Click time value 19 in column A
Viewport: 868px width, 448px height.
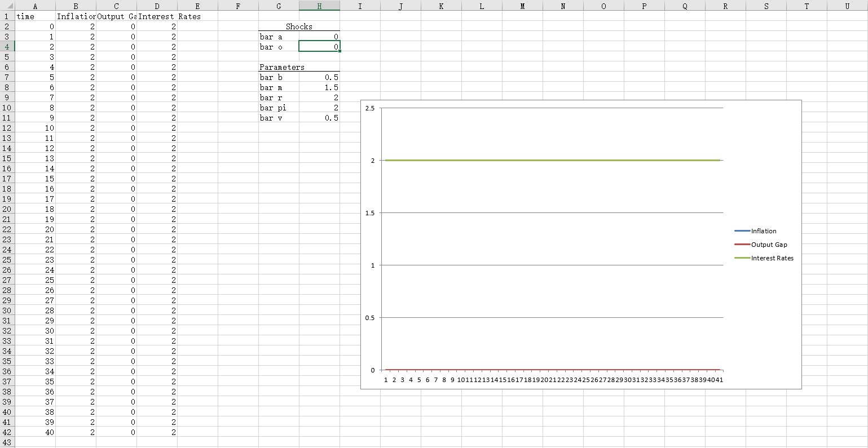[x=35, y=219]
